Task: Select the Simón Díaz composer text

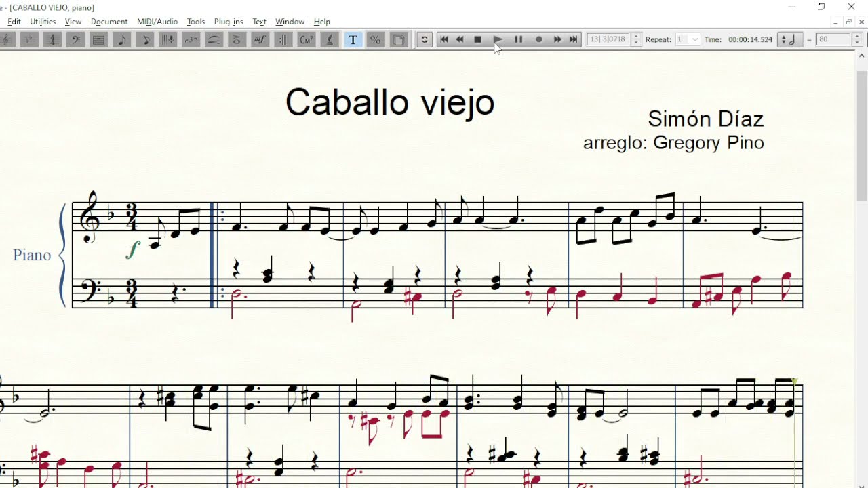Action: click(706, 119)
